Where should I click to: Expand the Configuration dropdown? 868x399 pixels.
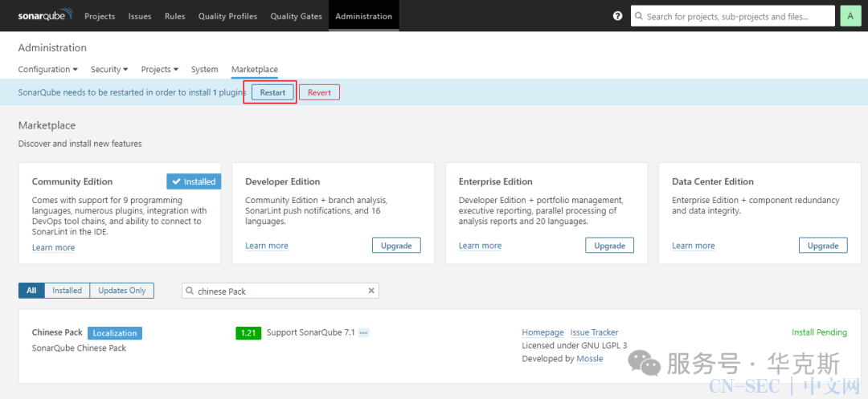point(47,69)
